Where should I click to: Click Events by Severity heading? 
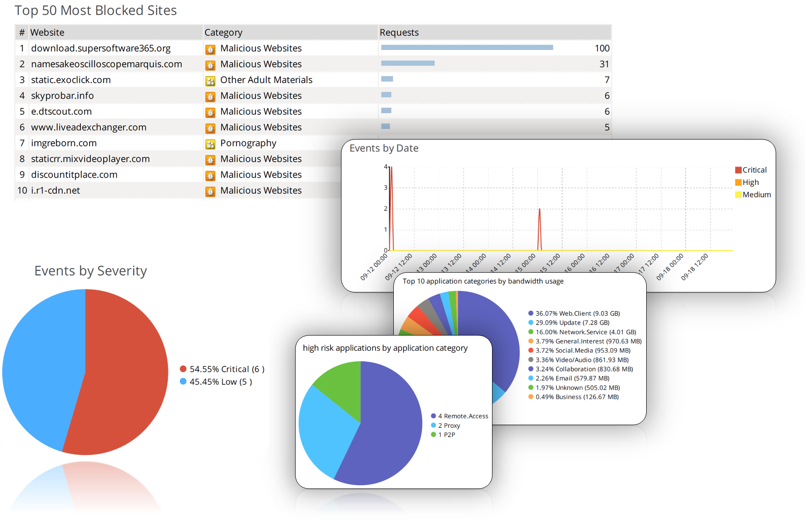click(x=90, y=271)
